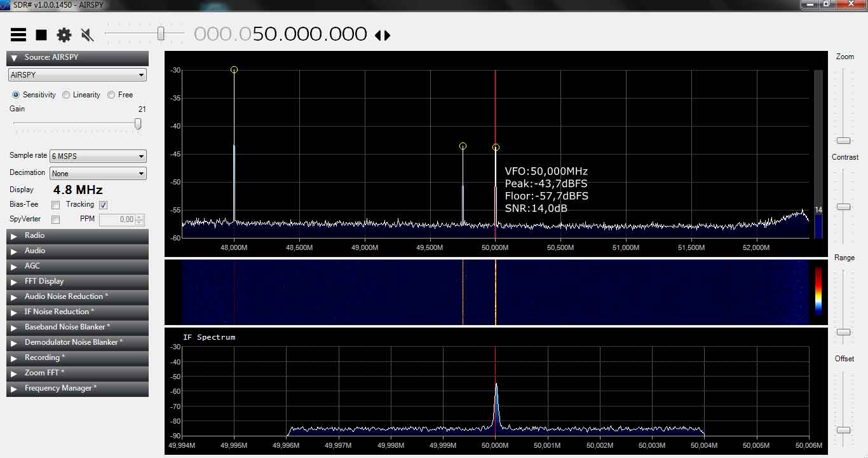
Task: Click the PPM stepper arrows
Action: (x=140, y=219)
